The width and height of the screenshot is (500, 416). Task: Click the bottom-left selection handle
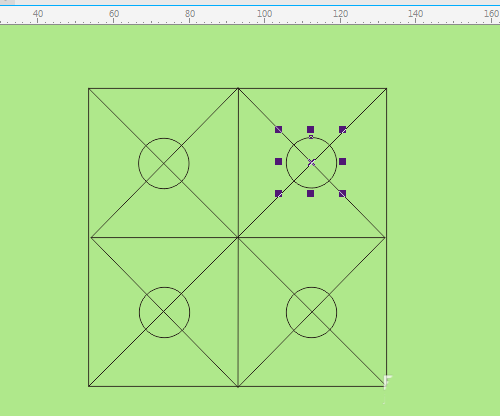click(279, 194)
